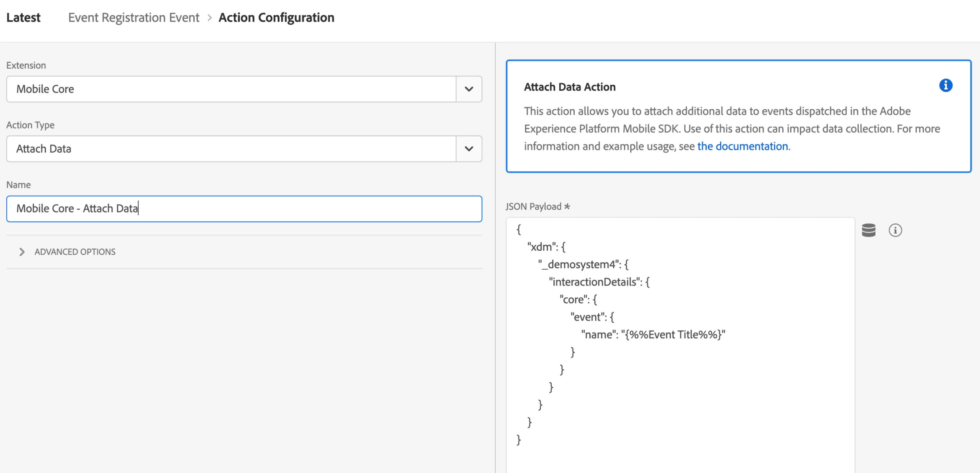This screenshot has height=473, width=980.
Task: Click the Latest revision label
Action: 23,17
